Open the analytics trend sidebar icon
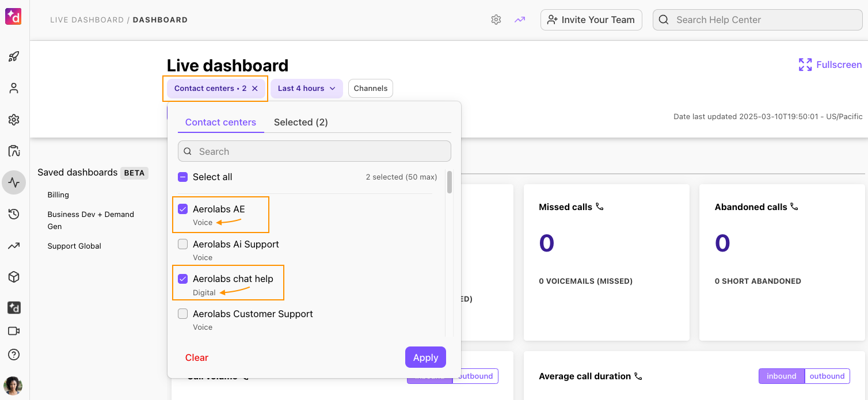Viewport: 868px width, 400px height. [14, 246]
